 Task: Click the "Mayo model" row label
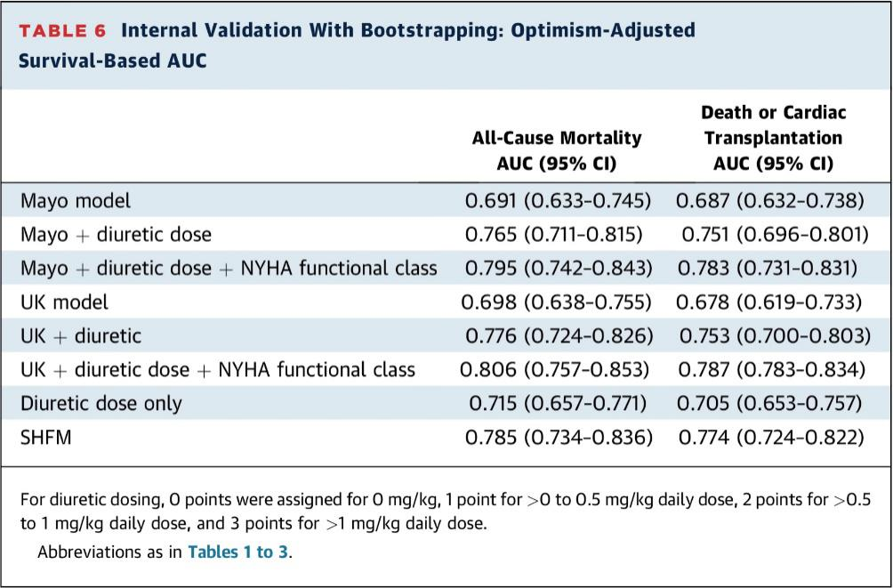tap(76, 201)
